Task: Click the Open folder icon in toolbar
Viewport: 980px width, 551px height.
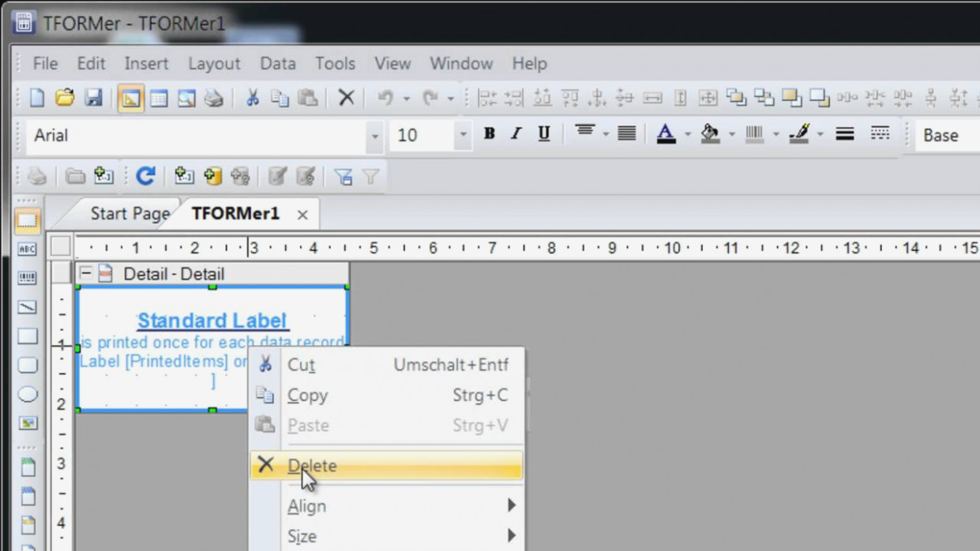Action: tap(65, 98)
